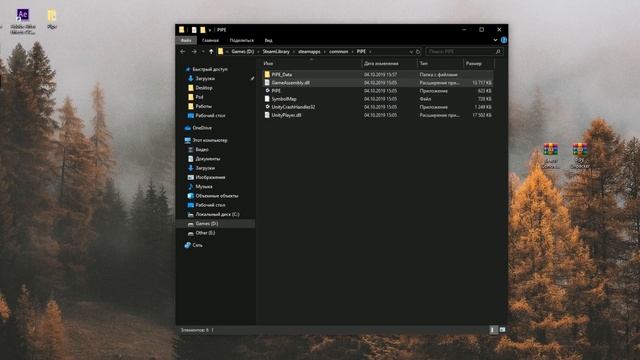Select the PIPE_Data folder

click(282, 75)
